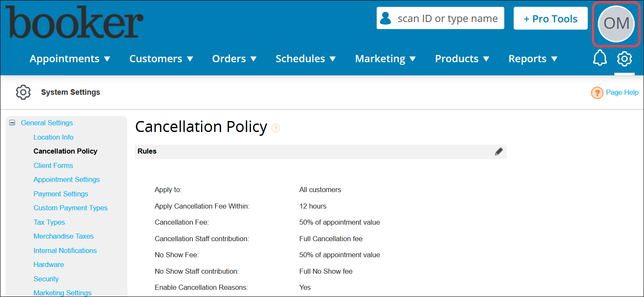This screenshot has width=644, height=297.
Task: Click the System Settings gear icon
Action: [x=23, y=92]
